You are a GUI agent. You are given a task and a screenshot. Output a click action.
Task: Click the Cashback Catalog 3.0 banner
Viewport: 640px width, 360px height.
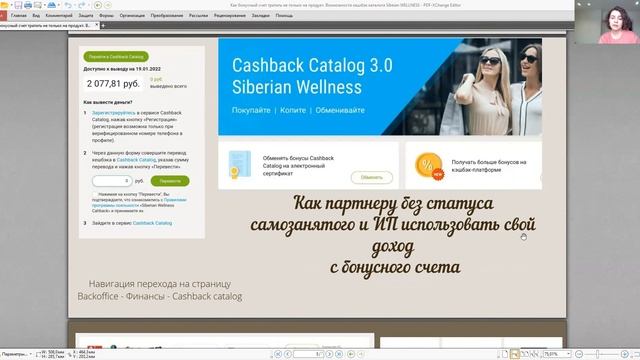[380, 87]
